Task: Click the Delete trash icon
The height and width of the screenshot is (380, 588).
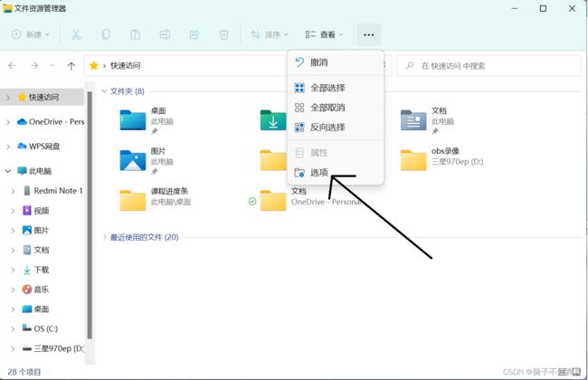Action: (223, 34)
